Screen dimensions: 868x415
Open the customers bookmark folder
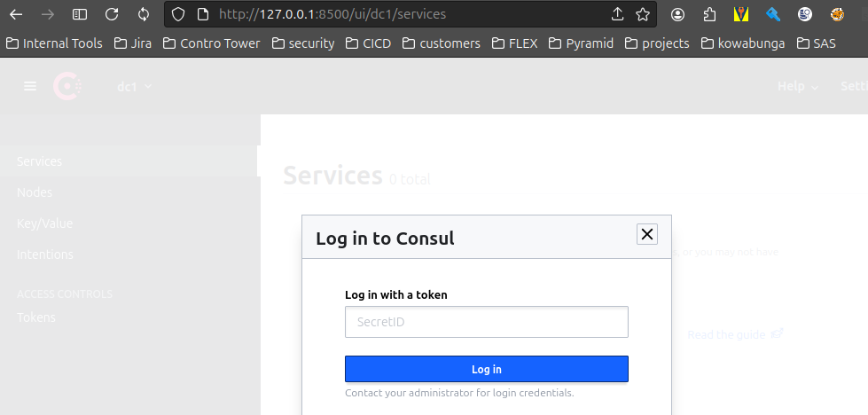pos(442,43)
